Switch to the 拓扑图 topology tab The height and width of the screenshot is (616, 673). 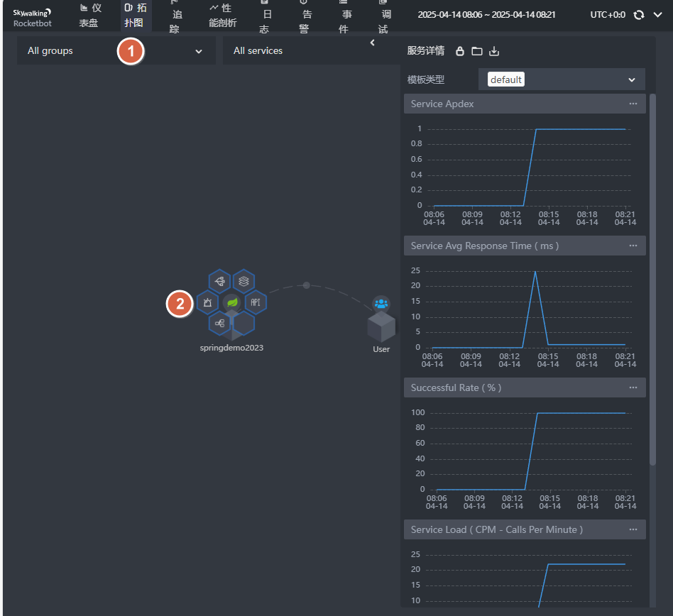tap(136, 16)
